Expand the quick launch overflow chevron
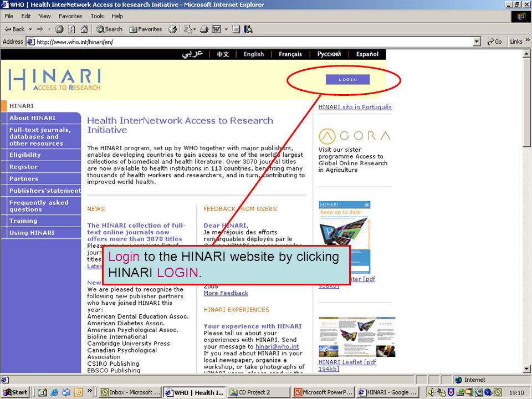Image resolution: width=532 pixels, height=399 pixels. [x=90, y=391]
